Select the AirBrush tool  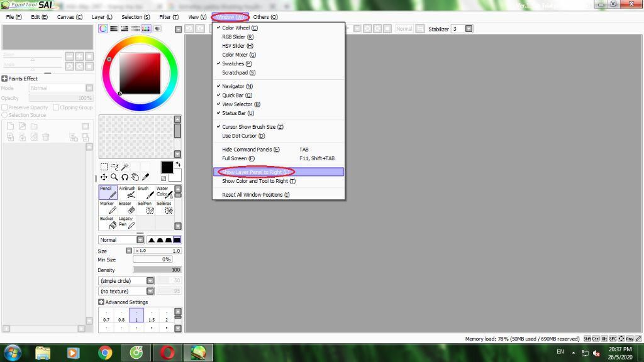click(127, 192)
